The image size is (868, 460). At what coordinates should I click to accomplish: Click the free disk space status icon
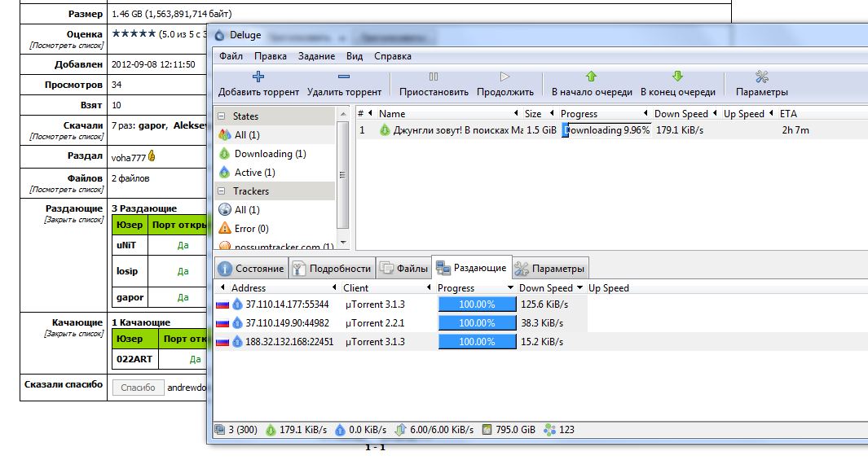[x=487, y=430]
